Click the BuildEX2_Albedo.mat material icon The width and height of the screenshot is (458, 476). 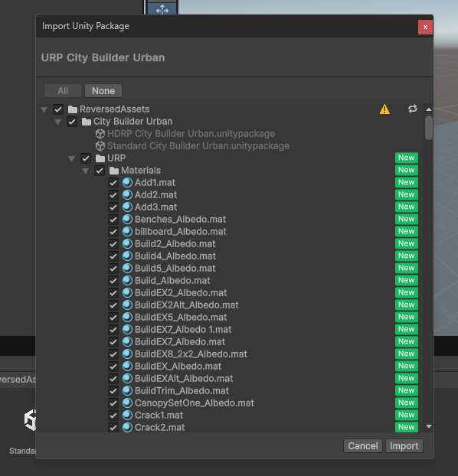tap(127, 293)
